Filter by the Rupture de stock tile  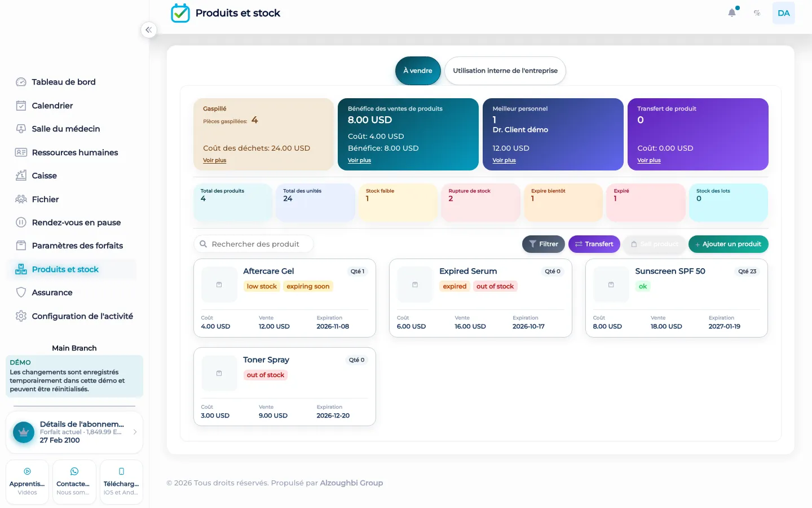tap(480, 202)
